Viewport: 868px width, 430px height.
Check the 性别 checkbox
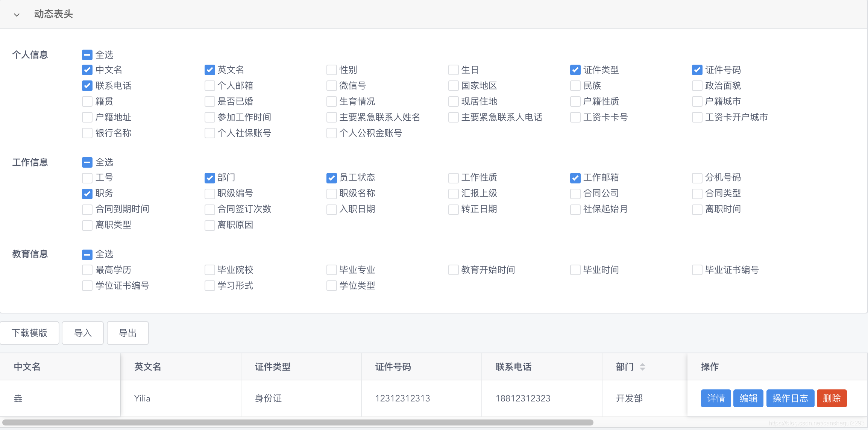pos(331,70)
